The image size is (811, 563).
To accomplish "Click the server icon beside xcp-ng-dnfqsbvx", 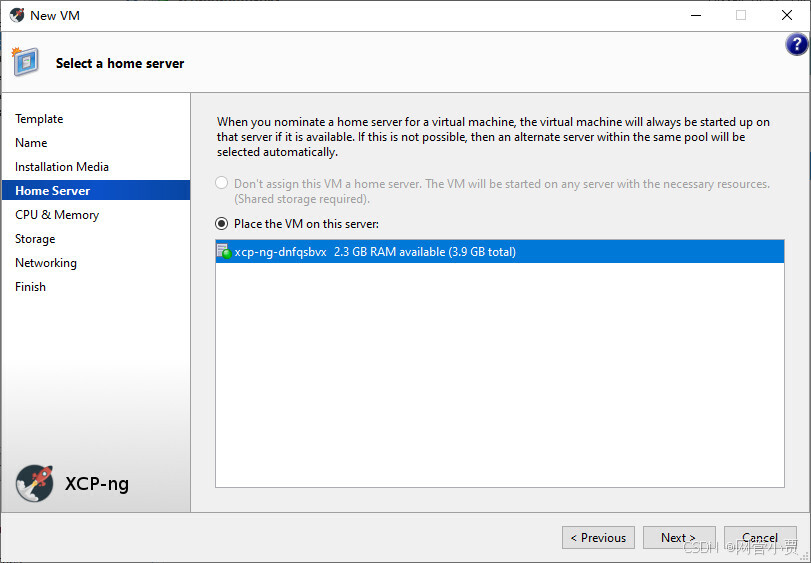I will 224,251.
